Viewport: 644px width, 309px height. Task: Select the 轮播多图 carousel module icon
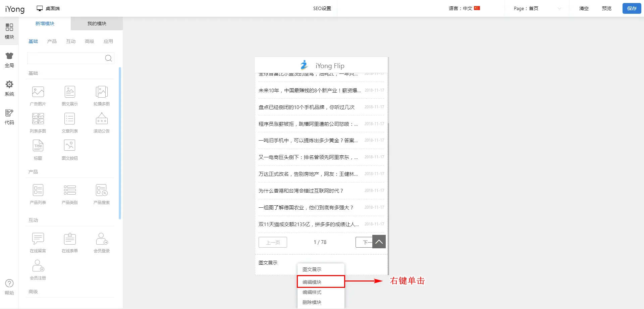102,92
